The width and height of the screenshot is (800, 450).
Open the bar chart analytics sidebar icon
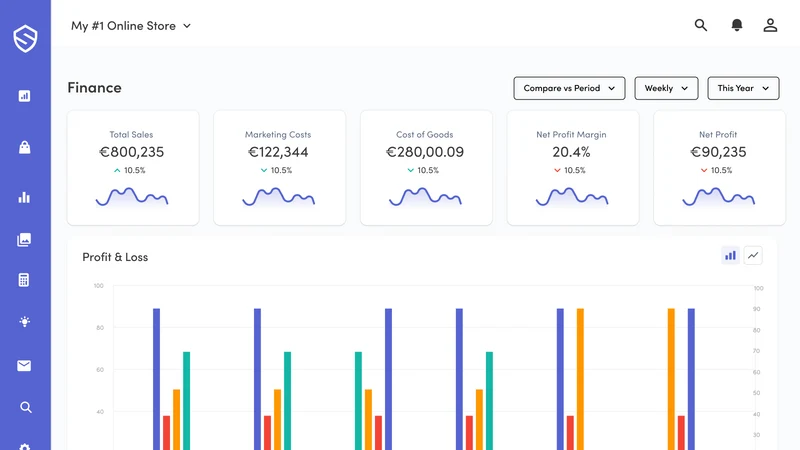[x=24, y=197]
